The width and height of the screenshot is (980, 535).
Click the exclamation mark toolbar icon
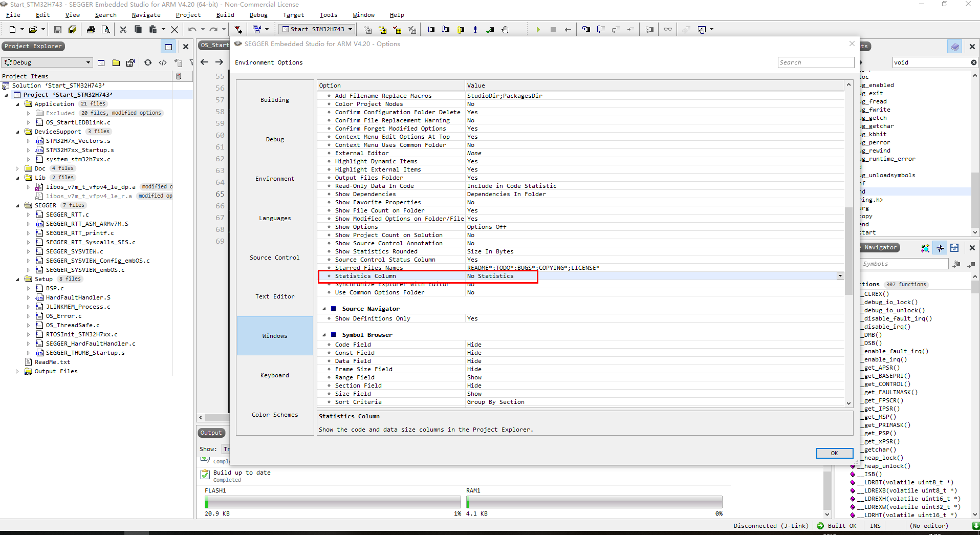(475, 30)
